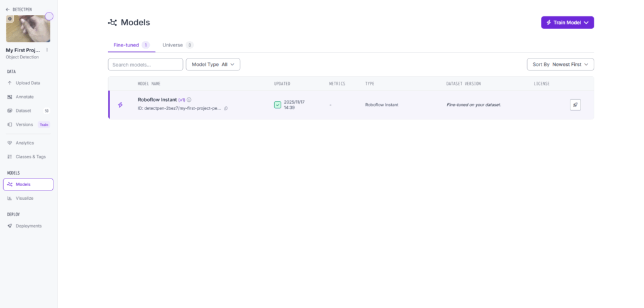
Task: Click the Dataset icon in sidebar
Action: 9,111
